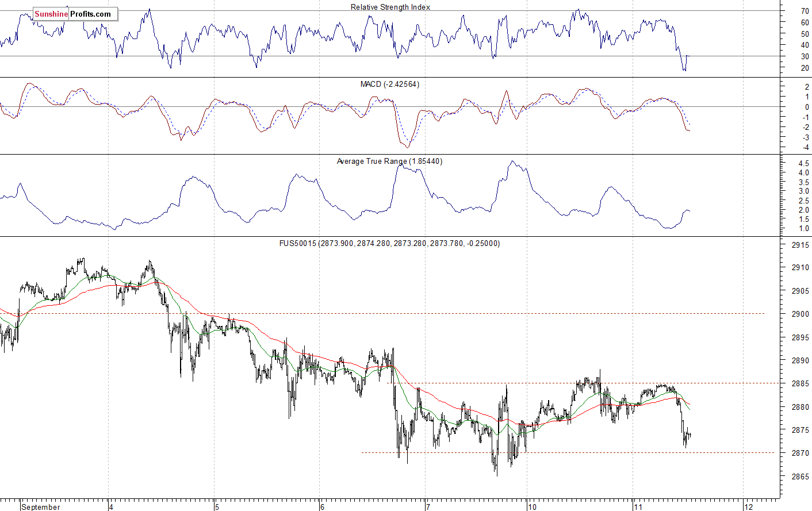This screenshot has height=511, width=812.
Task: Click the ATR axis value 1.0
Action: pos(804,229)
